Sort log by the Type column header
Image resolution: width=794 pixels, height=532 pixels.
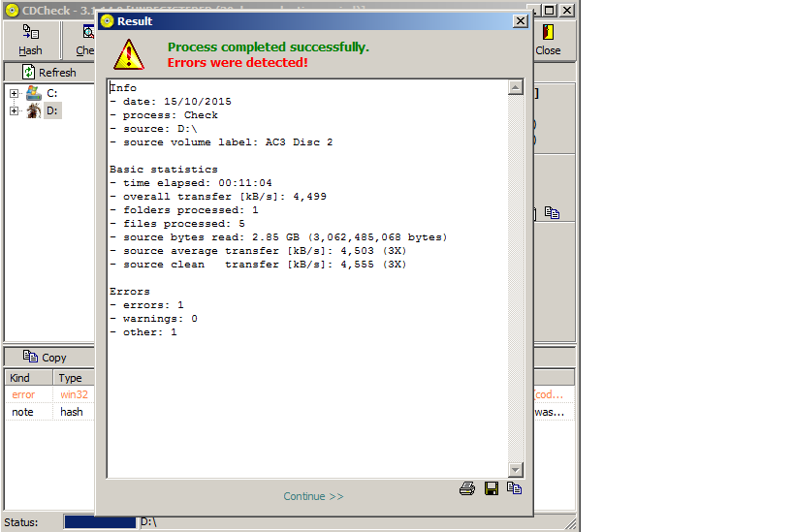pyautogui.click(x=74, y=378)
